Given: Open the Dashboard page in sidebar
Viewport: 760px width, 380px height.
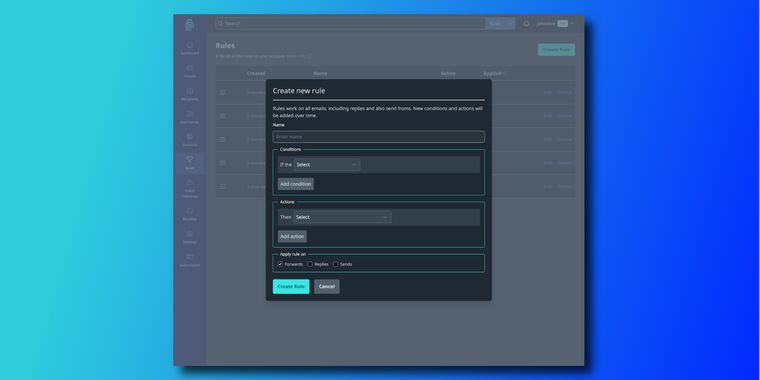Looking at the screenshot, I should [190, 48].
